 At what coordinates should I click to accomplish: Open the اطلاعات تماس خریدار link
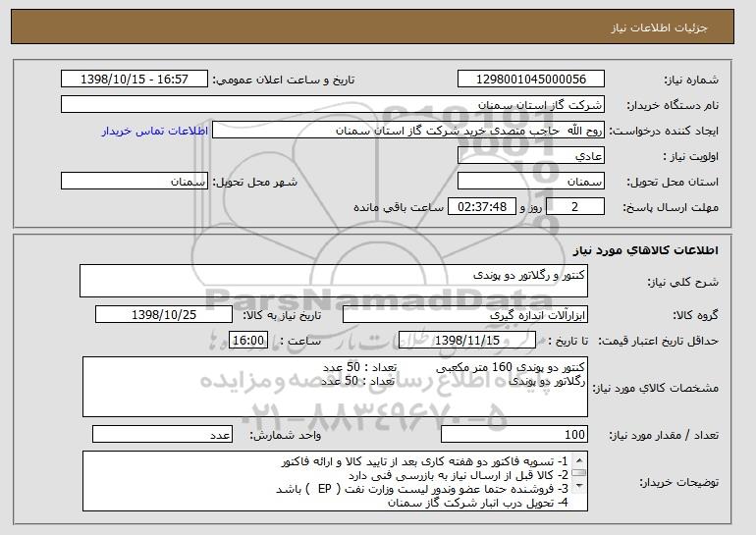pyautogui.click(x=155, y=132)
